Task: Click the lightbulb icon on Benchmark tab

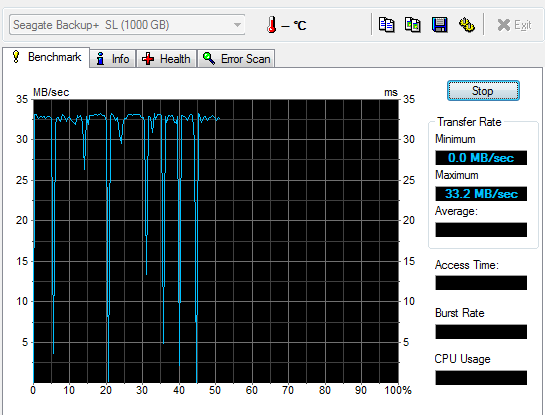Action: coord(16,57)
